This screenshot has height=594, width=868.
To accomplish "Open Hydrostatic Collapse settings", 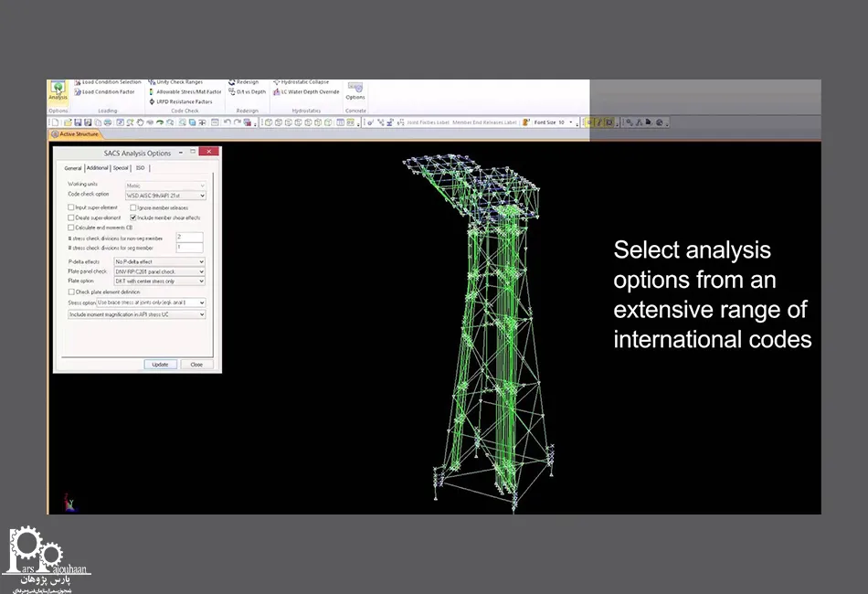I will click(x=303, y=82).
